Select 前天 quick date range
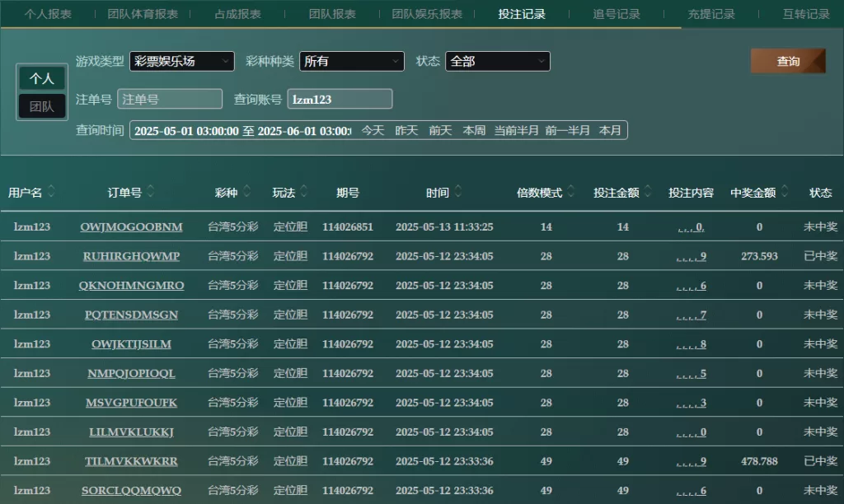Screen dimensions: 844x504 [440, 131]
